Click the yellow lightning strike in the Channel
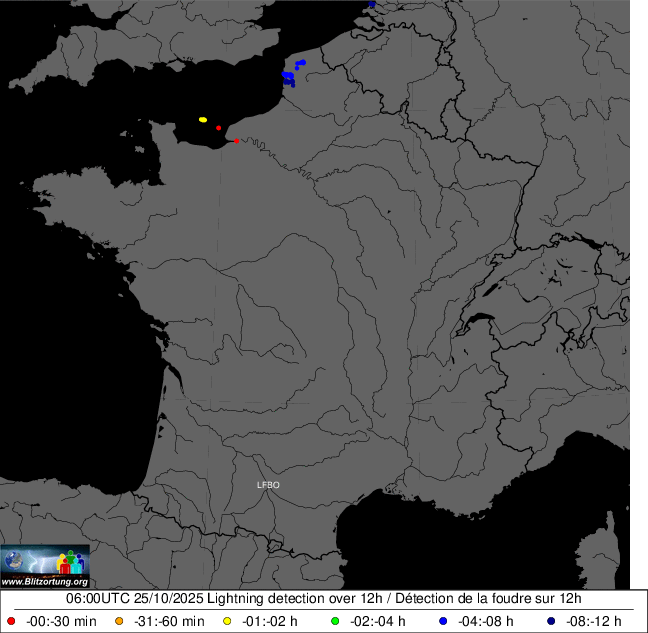Viewport: 648px width, 633px height. pyautogui.click(x=203, y=120)
